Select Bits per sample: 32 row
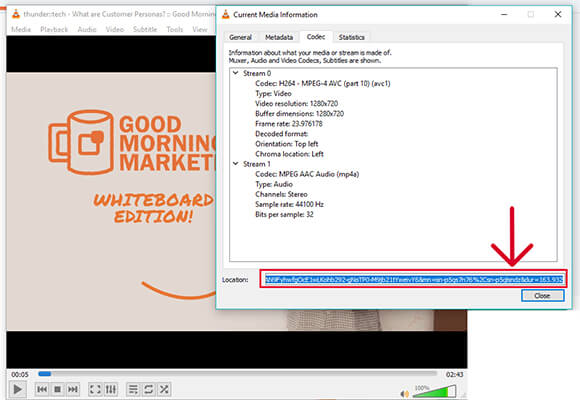The height and width of the screenshot is (400, 580). (x=284, y=214)
